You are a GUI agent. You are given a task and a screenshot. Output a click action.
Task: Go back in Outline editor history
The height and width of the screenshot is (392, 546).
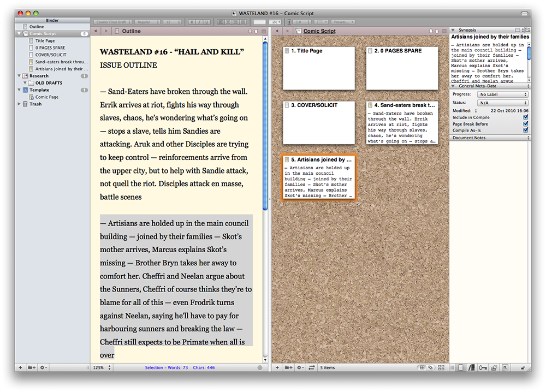click(x=96, y=31)
